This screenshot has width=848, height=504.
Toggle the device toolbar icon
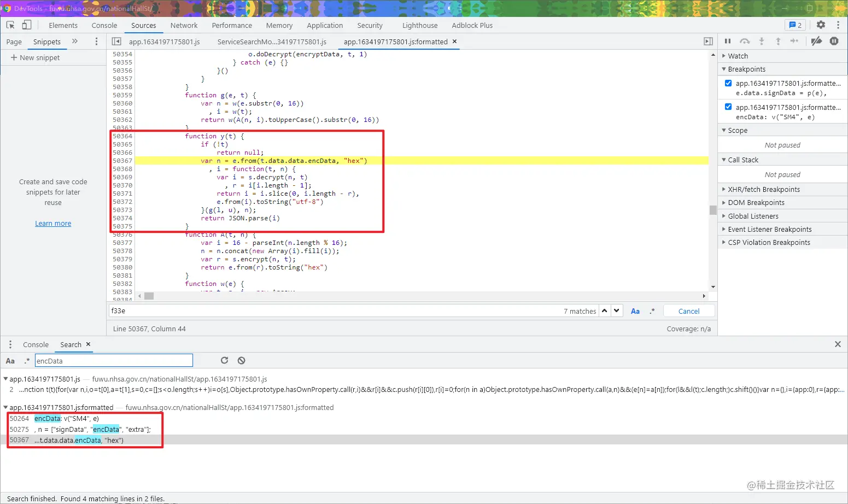27,25
